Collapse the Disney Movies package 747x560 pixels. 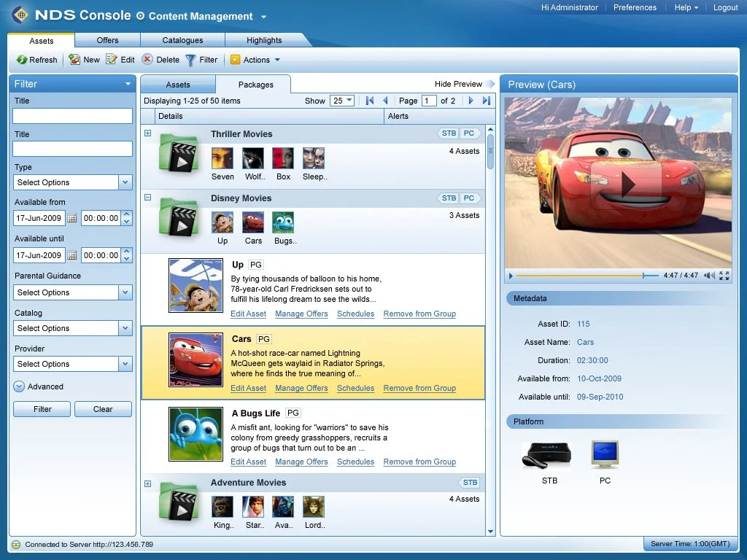(x=147, y=197)
